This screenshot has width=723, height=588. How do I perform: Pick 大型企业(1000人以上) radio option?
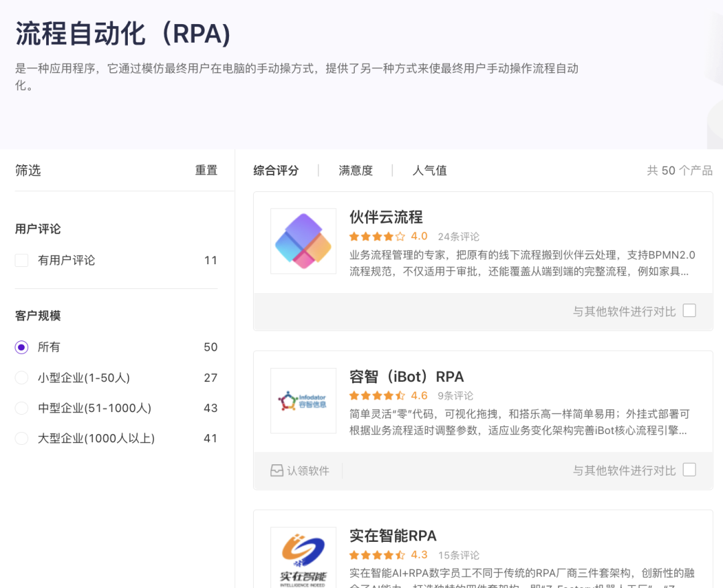22,439
